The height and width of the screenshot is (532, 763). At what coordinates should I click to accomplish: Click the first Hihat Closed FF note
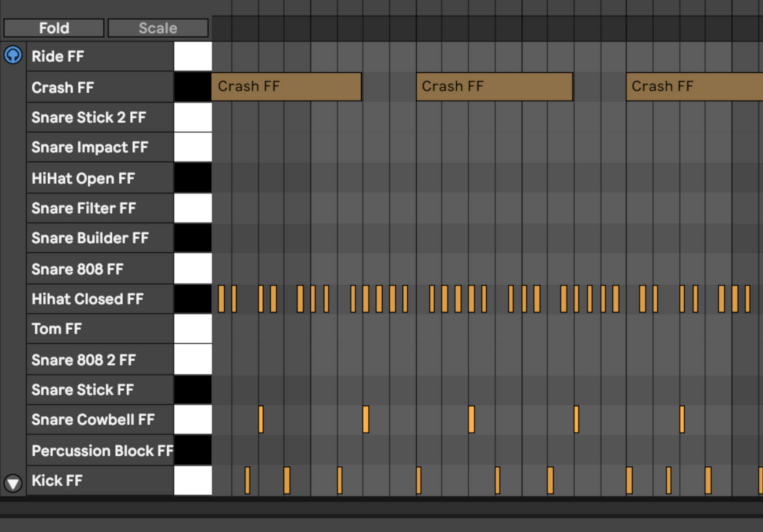(x=221, y=299)
